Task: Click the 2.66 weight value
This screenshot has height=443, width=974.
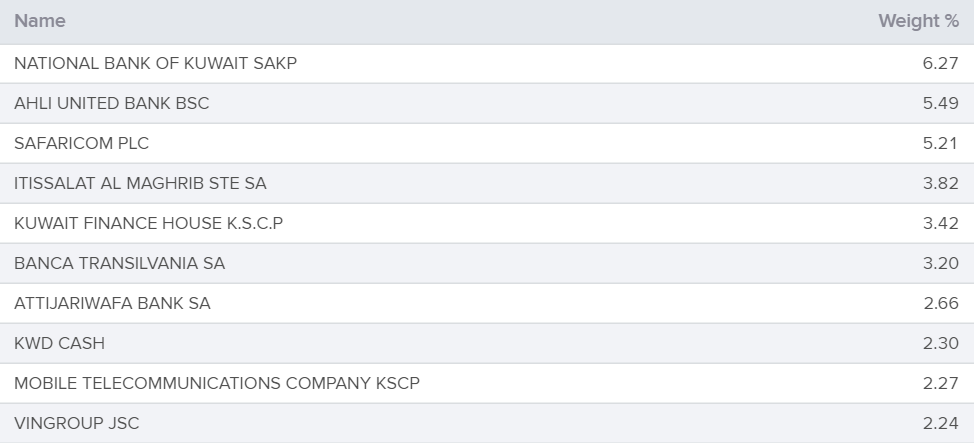Action: (941, 303)
